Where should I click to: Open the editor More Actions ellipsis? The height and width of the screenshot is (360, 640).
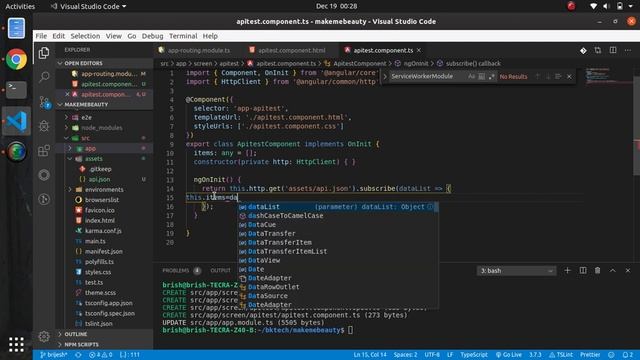(x=628, y=50)
